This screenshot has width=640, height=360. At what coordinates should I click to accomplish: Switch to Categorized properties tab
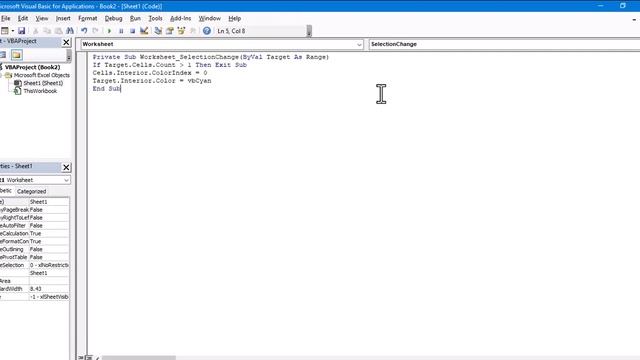pyautogui.click(x=31, y=191)
